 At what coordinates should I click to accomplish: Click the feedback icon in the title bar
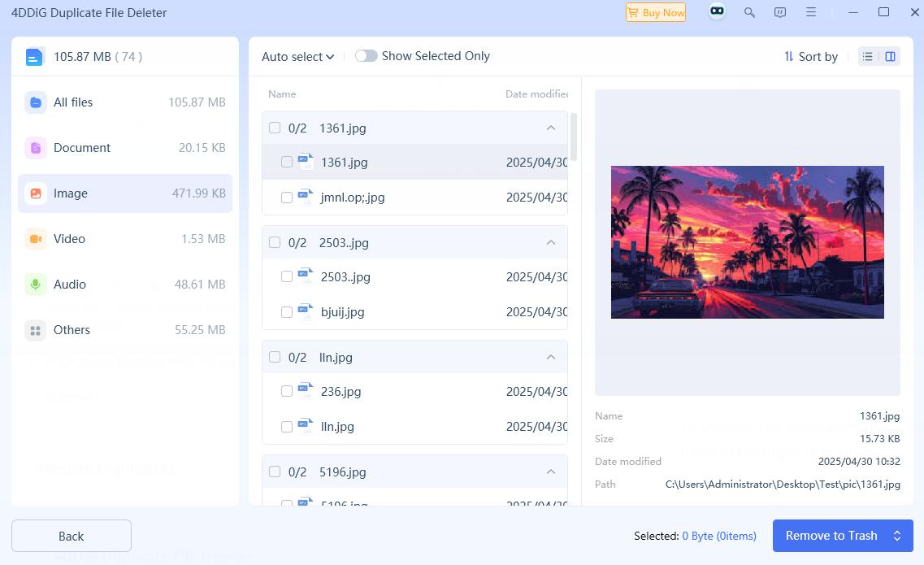(780, 12)
